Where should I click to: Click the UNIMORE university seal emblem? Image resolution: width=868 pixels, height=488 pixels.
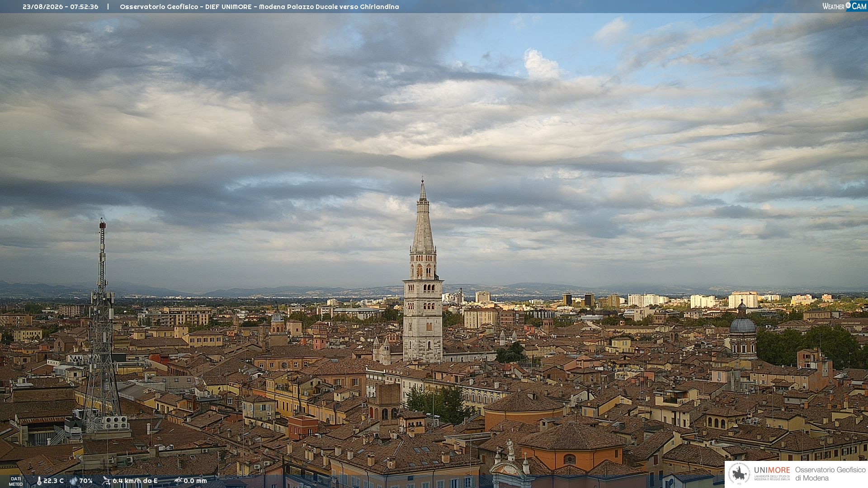pos(739,474)
